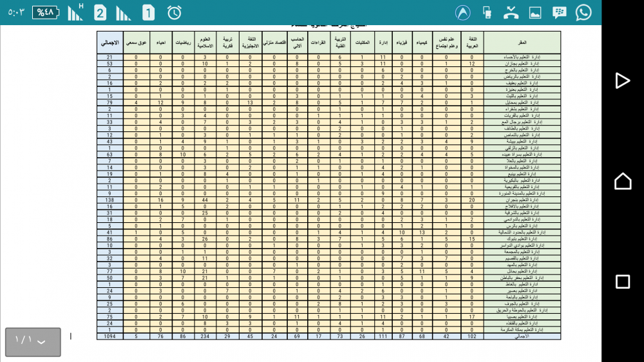Click the احياء column header
Image resolution: width=644 pixels, height=362 pixels.
(x=160, y=43)
